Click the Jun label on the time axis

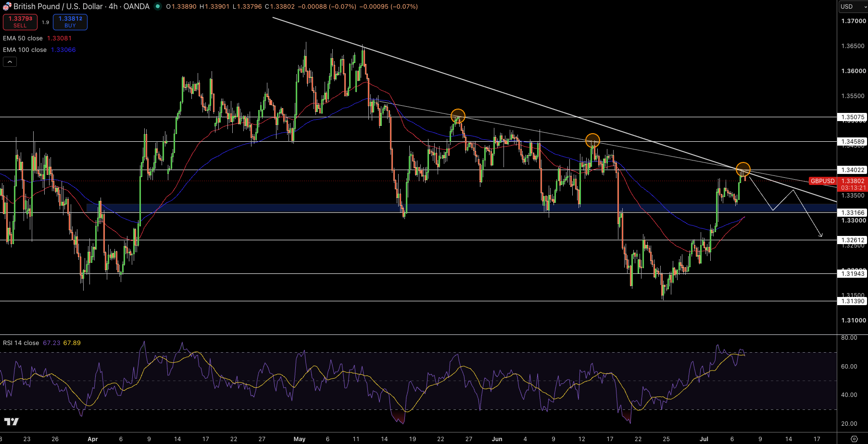497,439
